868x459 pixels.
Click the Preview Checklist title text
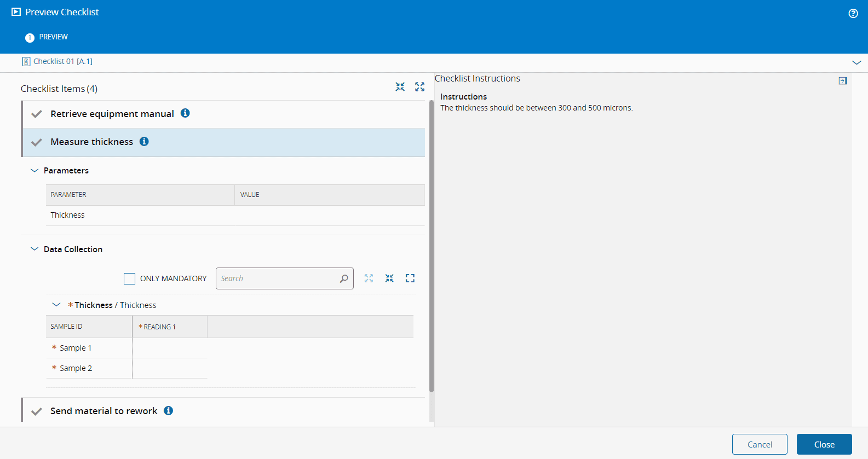[62, 12]
